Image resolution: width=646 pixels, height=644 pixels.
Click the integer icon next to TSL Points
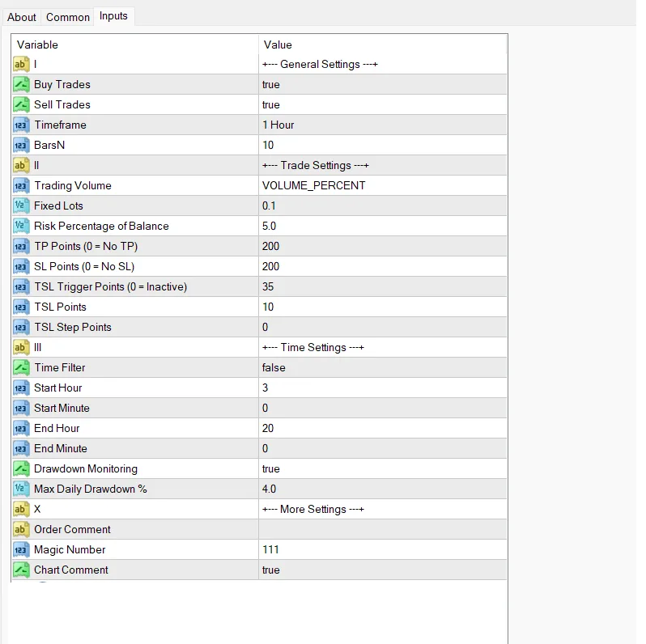coord(22,307)
